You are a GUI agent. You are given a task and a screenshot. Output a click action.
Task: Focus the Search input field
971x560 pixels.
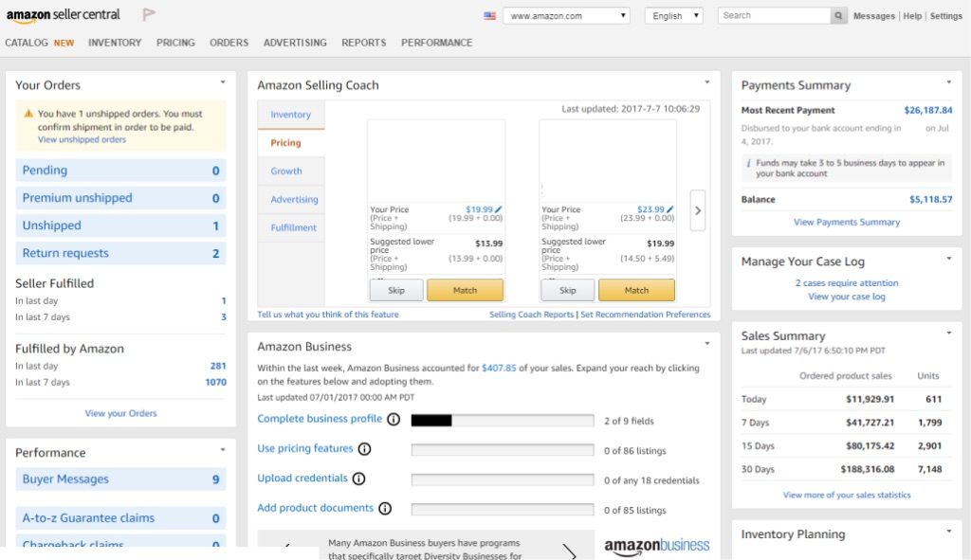pyautogui.click(x=774, y=15)
